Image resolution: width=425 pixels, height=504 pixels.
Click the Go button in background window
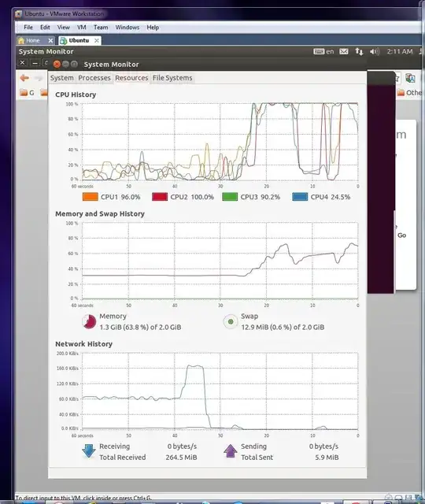point(401,235)
